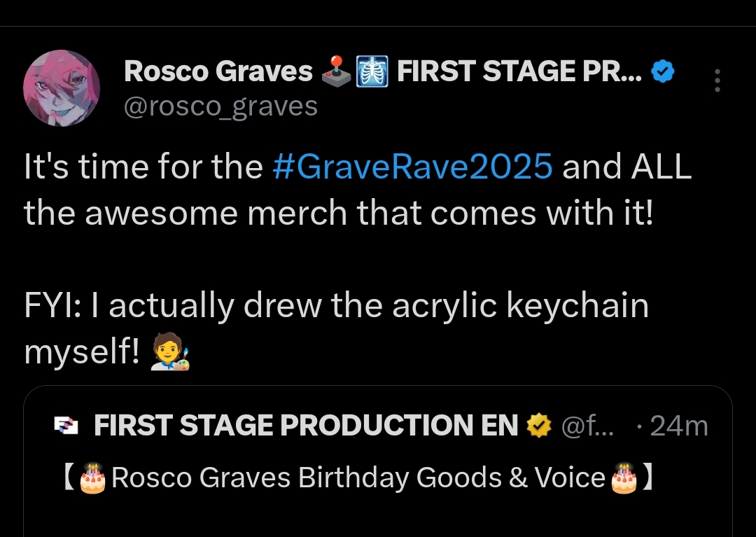Tap the 24m timestamp on the quoted post
756x537 pixels.
[x=679, y=426]
